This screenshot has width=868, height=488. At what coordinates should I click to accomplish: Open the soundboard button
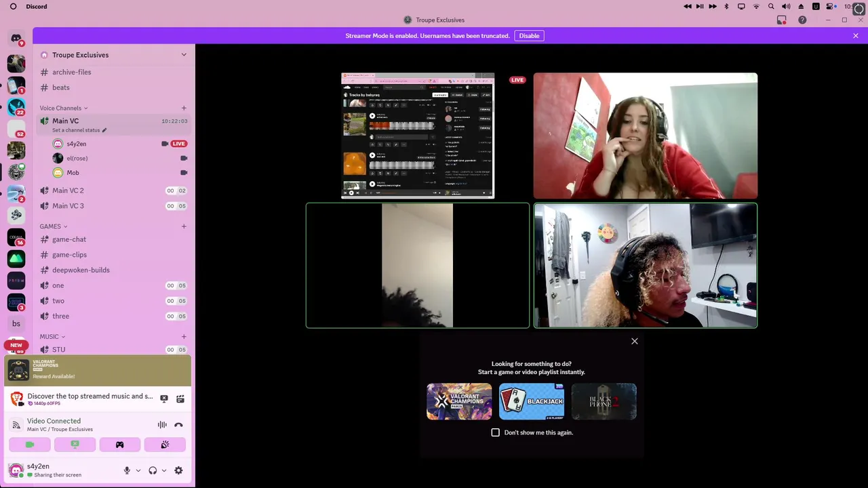tap(165, 445)
